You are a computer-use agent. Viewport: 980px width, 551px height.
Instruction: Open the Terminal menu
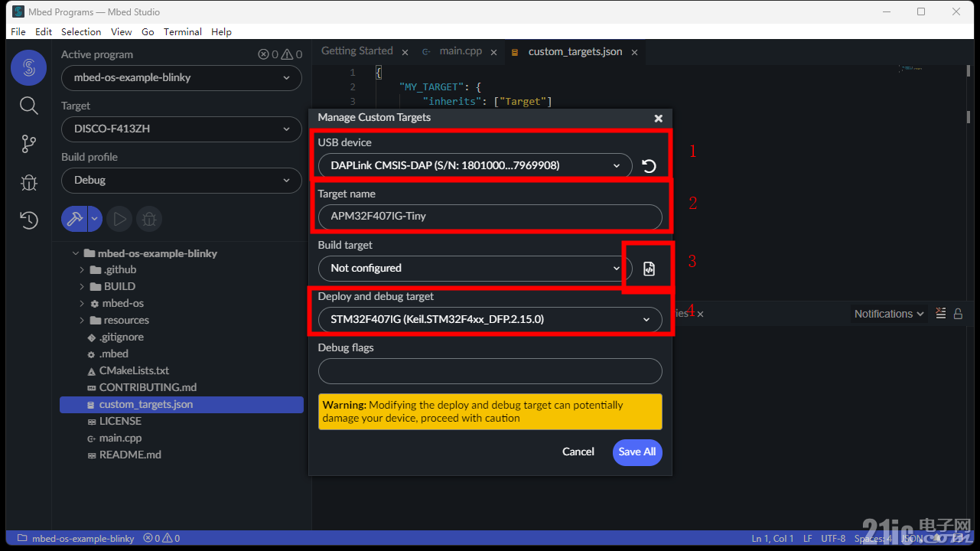pyautogui.click(x=183, y=31)
